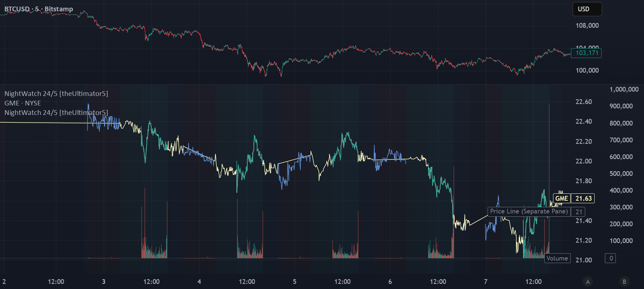Click the GME last price 21.63
Screen dimensions: 644x289
583,199
